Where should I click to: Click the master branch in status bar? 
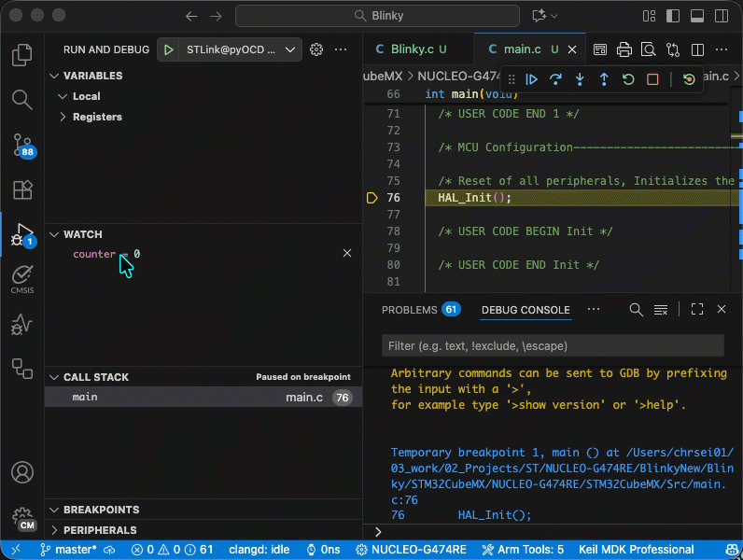(68, 550)
